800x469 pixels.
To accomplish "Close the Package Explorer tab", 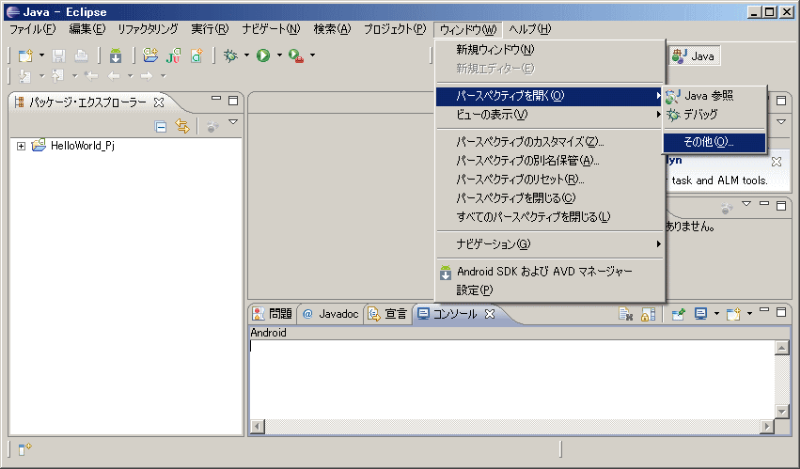I will [x=159, y=102].
